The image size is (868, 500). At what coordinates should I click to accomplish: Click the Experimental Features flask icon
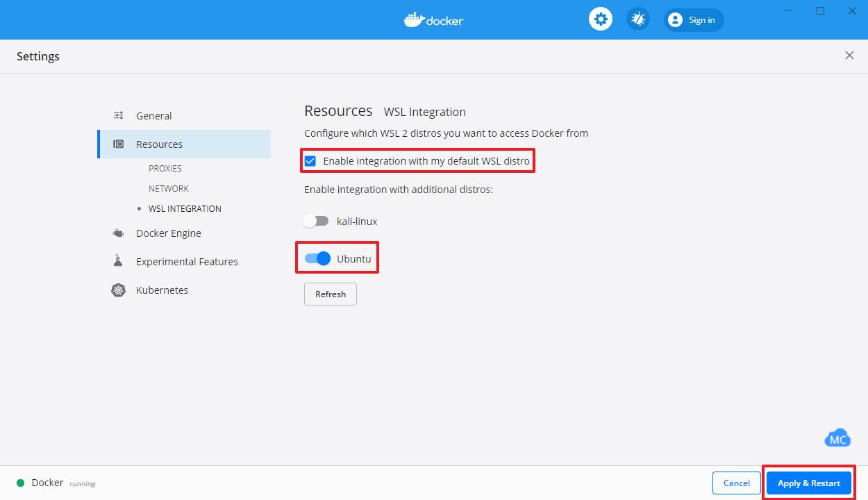click(118, 261)
